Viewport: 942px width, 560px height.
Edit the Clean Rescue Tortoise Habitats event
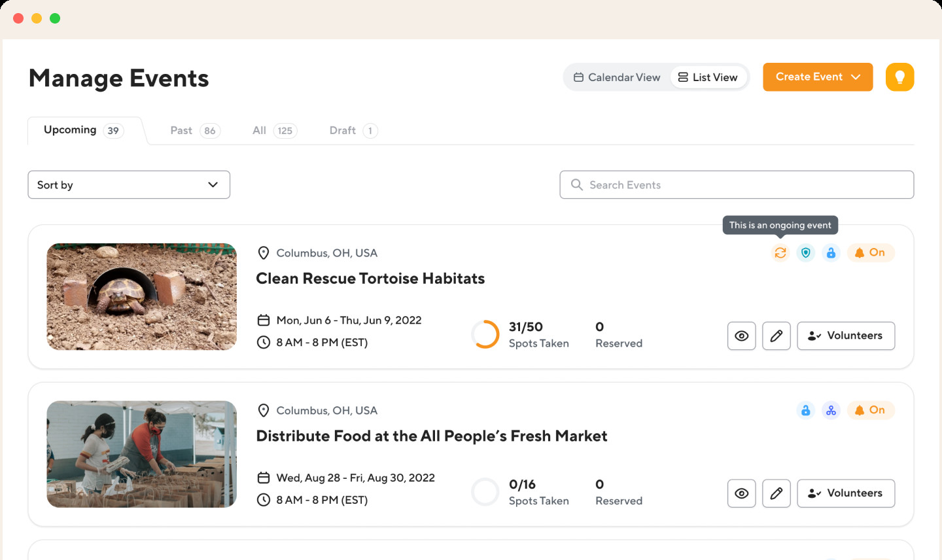point(776,336)
